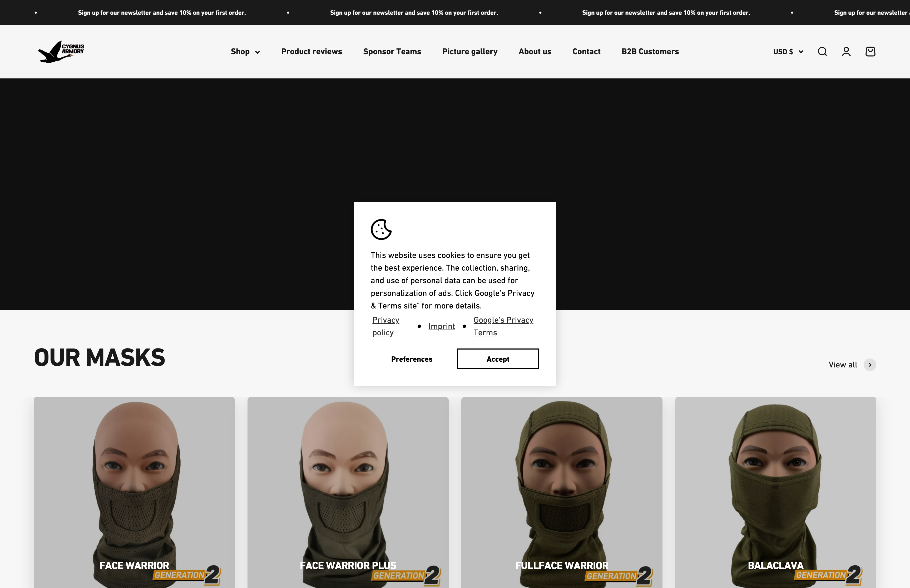Go to Product reviews page
The width and height of the screenshot is (910, 588).
[311, 52]
